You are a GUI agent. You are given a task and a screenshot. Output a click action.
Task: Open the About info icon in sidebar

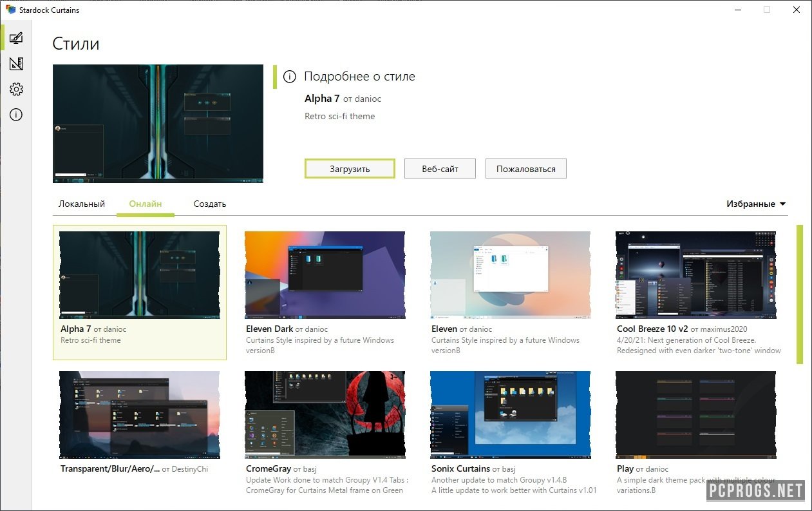(x=16, y=115)
